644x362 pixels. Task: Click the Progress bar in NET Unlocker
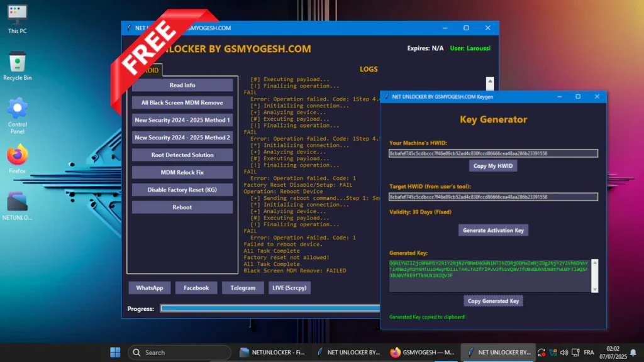pos(270,308)
